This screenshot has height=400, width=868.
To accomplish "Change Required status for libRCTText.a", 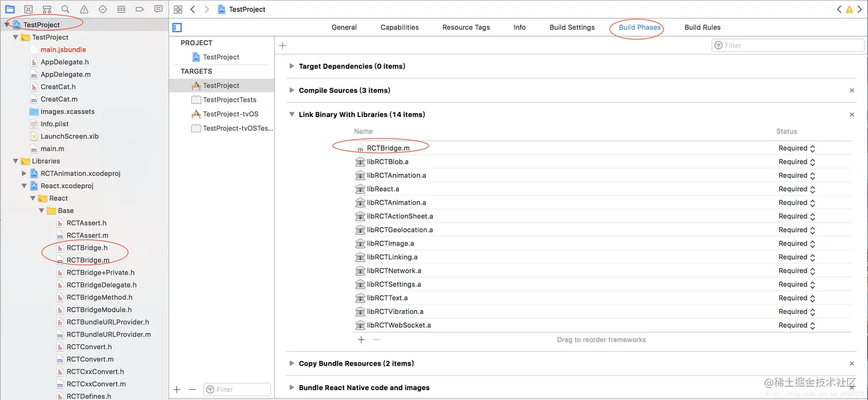I will point(797,298).
